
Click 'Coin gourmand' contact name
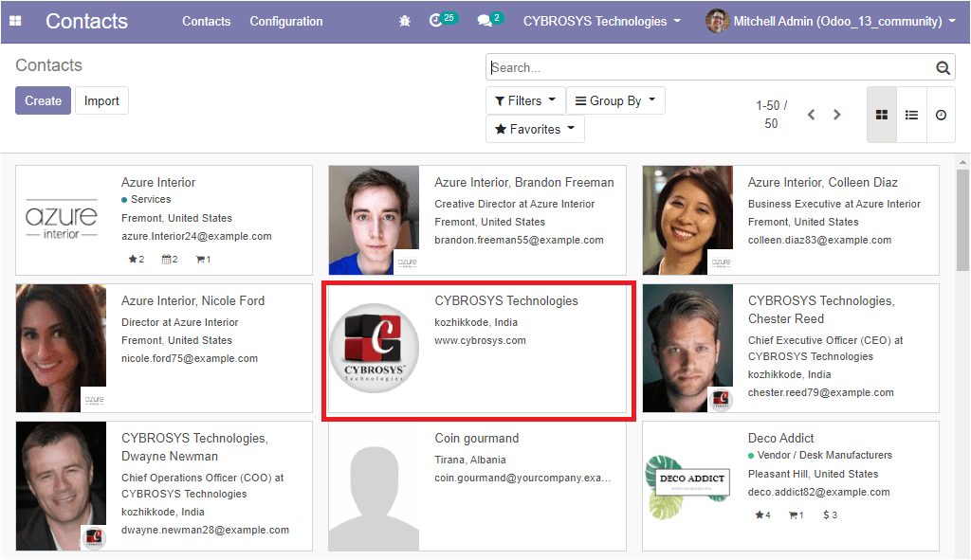coord(477,438)
